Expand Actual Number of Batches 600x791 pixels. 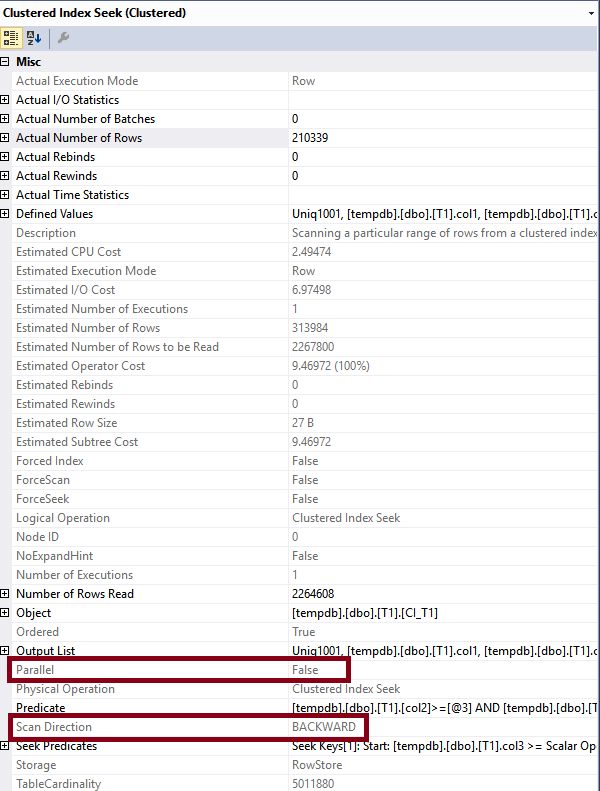pos(6,119)
